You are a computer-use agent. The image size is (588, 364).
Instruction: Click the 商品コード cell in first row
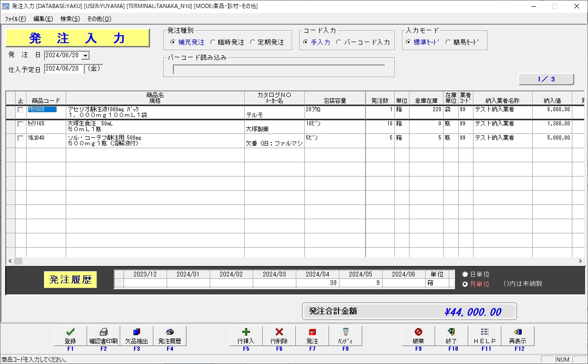pyautogui.click(x=46, y=113)
